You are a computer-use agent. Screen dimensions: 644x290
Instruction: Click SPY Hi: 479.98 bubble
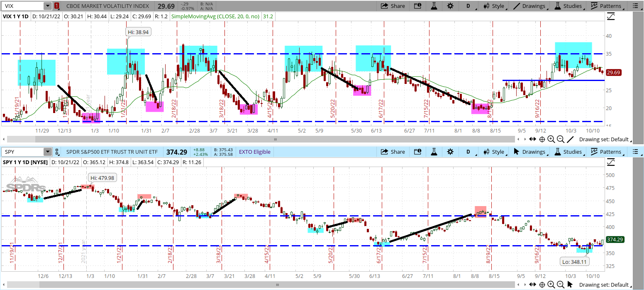pos(101,178)
